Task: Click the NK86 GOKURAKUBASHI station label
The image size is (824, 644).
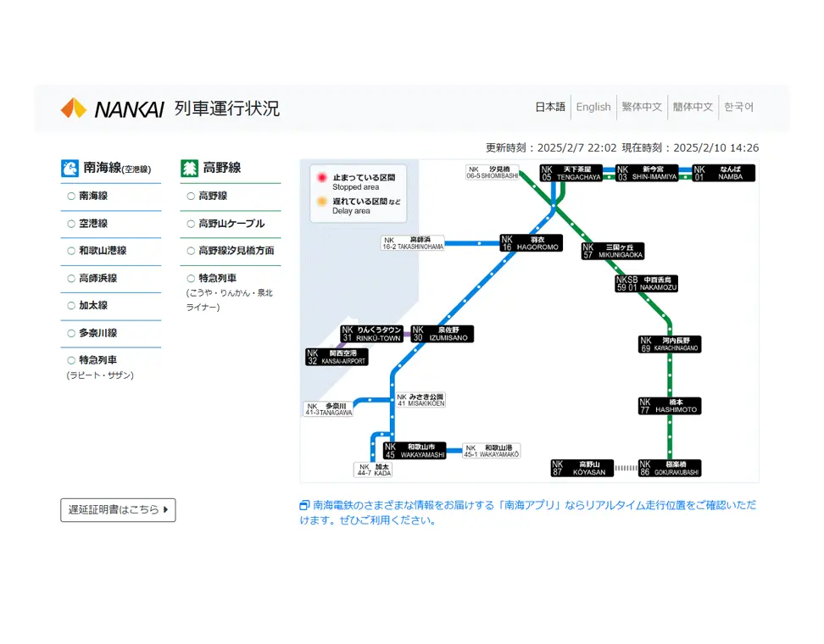Action: pyautogui.click(x=670, y=468)
